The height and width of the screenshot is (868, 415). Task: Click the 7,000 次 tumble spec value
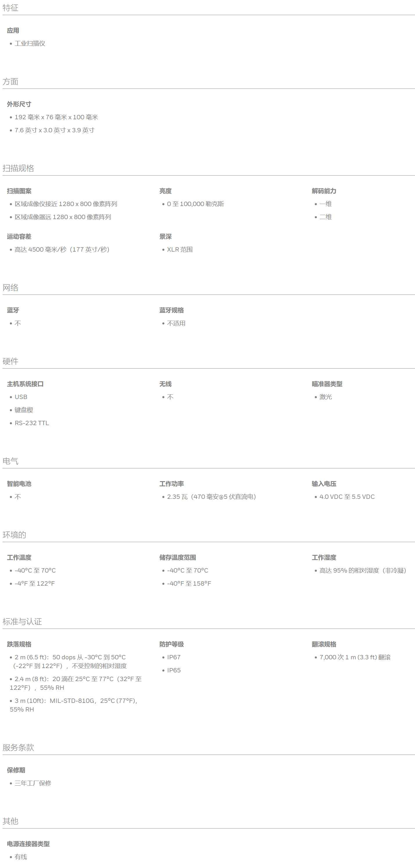coord(355,657)
